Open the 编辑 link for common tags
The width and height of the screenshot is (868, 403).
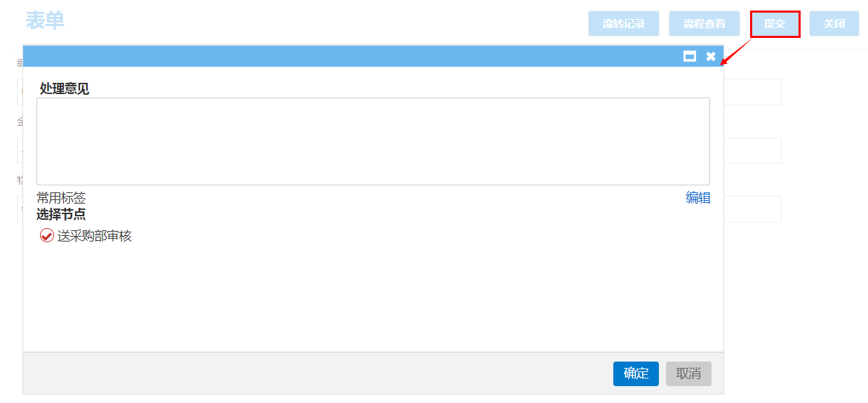(x=697, y=198)
